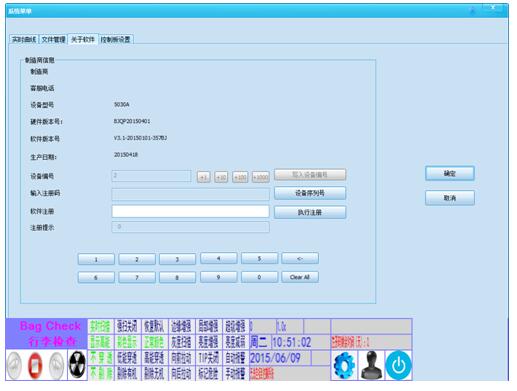Increment device number with +100 button

240,177
